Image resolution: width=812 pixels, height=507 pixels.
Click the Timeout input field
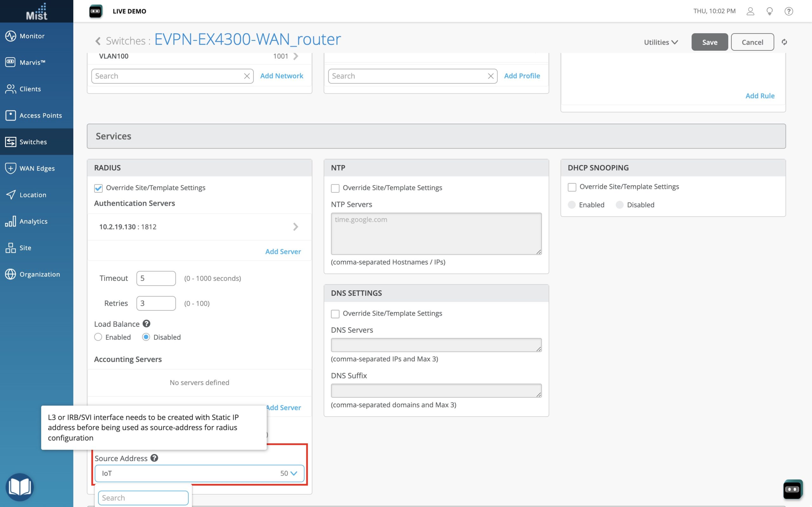click(x=156, y=278)
